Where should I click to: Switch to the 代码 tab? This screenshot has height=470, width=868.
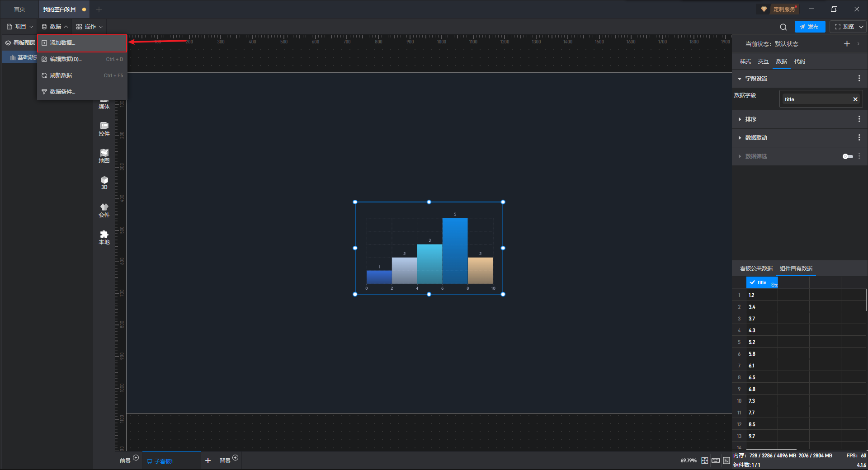click(x=799, y=61)
